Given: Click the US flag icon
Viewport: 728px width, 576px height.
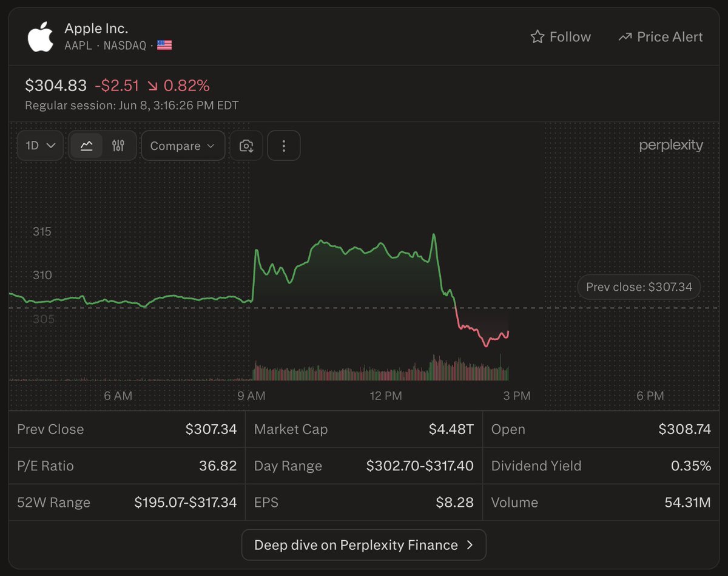Looking at the screenshot, I should point(164,45).
